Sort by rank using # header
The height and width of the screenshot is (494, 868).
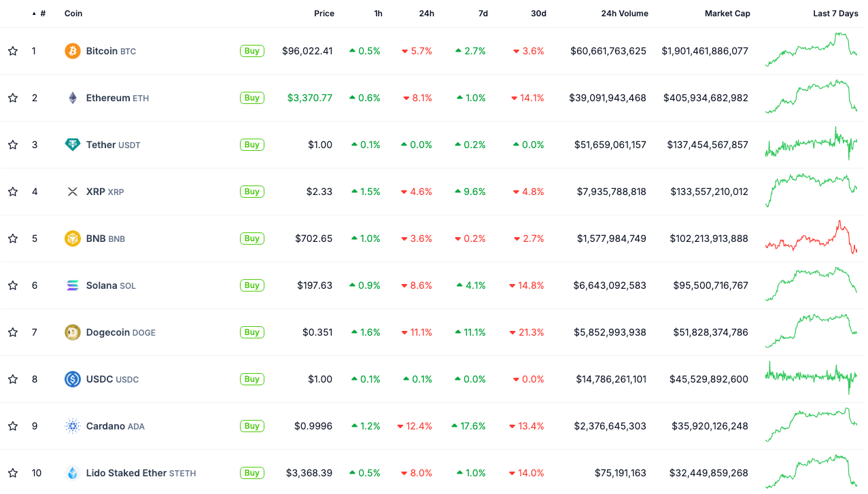coord(42,14)
